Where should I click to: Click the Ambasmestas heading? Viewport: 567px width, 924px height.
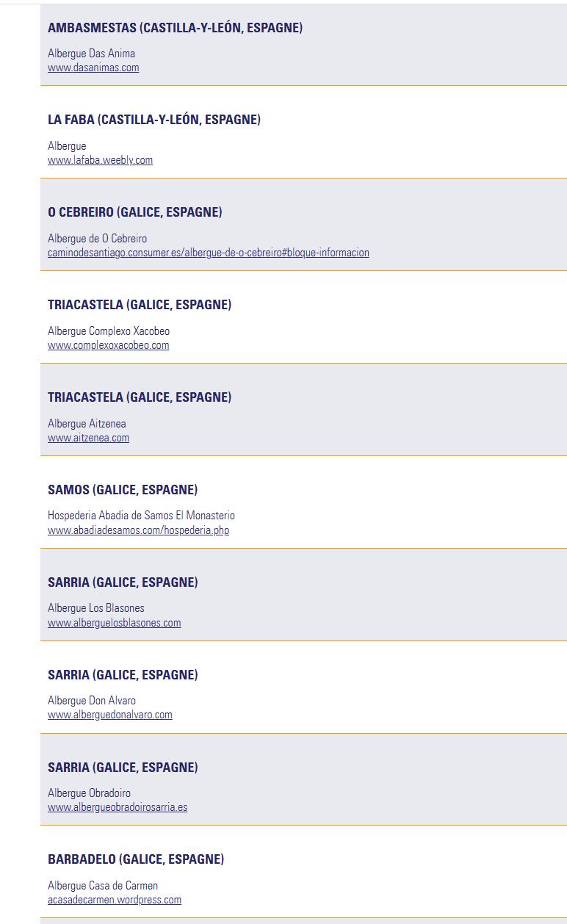pos(175,28)
